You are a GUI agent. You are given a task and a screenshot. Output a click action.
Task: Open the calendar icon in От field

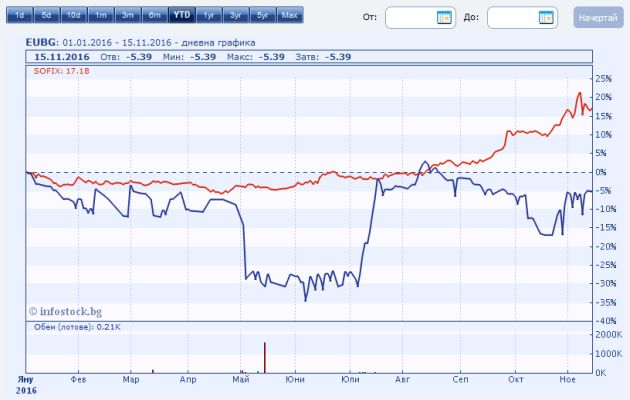[444, 17]
